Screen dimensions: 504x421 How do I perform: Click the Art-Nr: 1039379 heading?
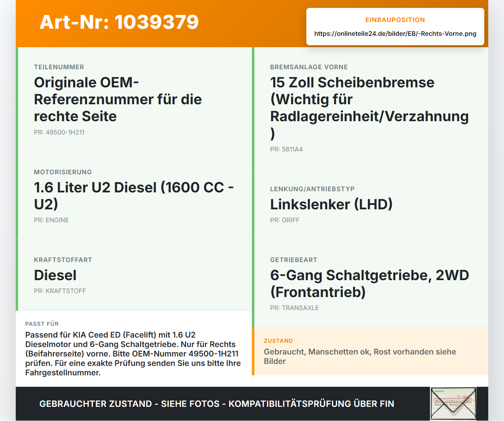(119, 22)
